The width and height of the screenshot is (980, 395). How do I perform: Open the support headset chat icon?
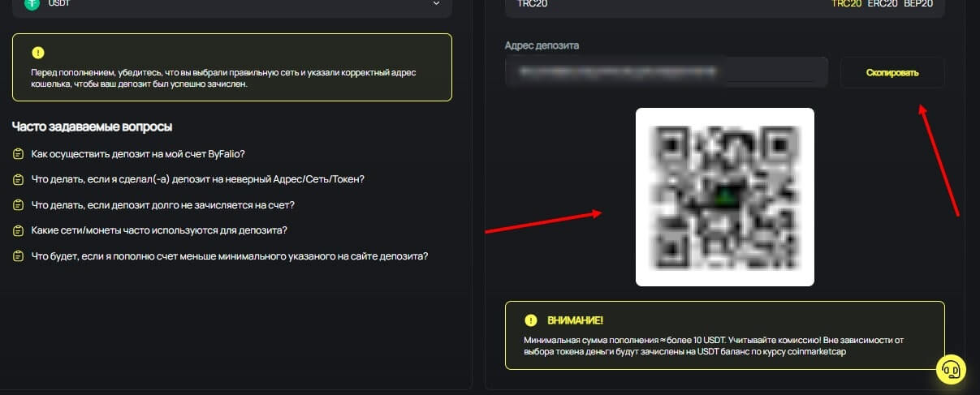(x=951, y=370)
